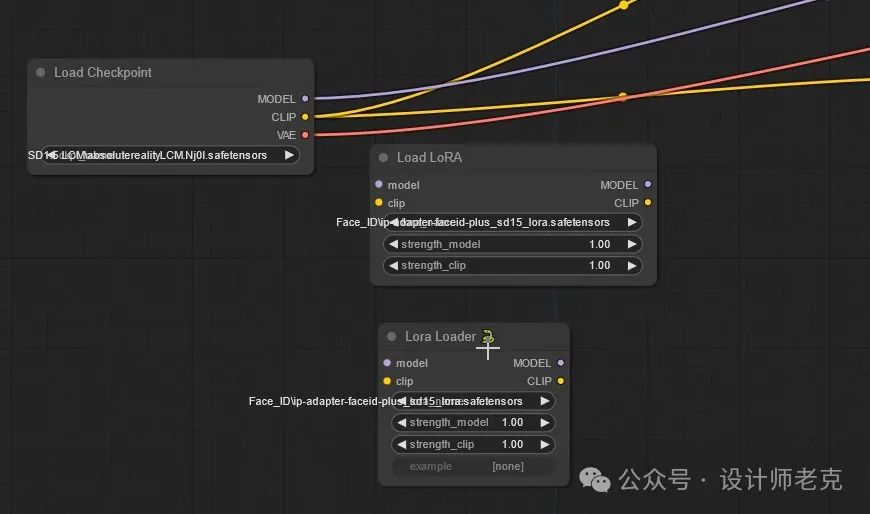
Task: Click model input port on Lora Loader
Action: click(387, 363)
